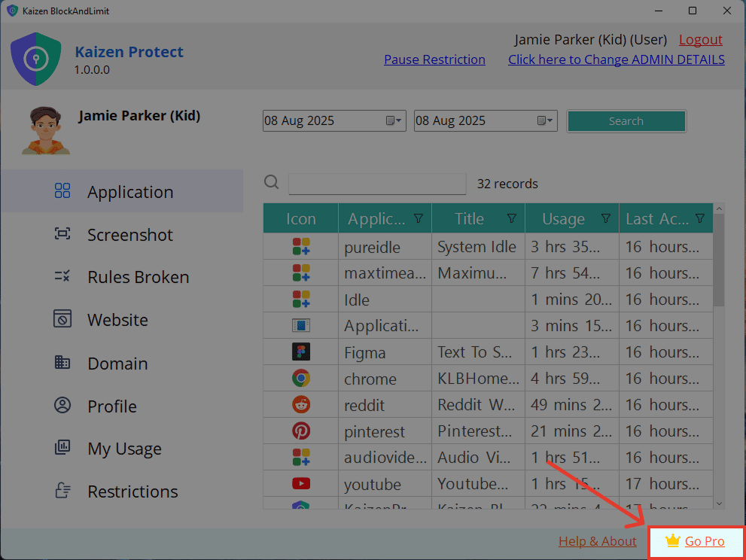Go to the Restrictions sidebar item
Image resolution: width=746 pixels, height=560 pixels.
[x=132, y=492]
